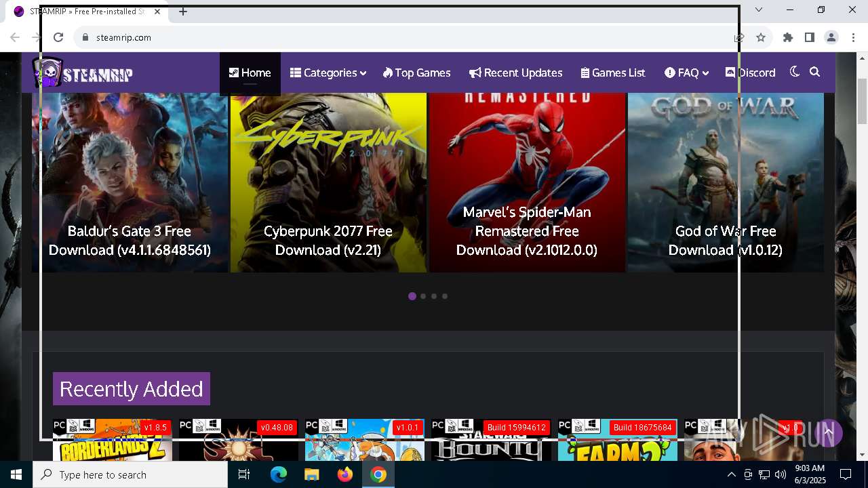Open the Extensions puzzle icon

click(788, 37)
